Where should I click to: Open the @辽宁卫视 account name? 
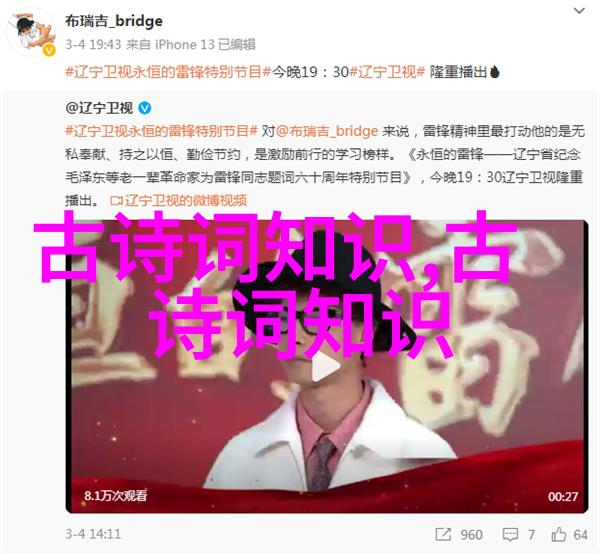pyautogui.click(x=99, y=108)
